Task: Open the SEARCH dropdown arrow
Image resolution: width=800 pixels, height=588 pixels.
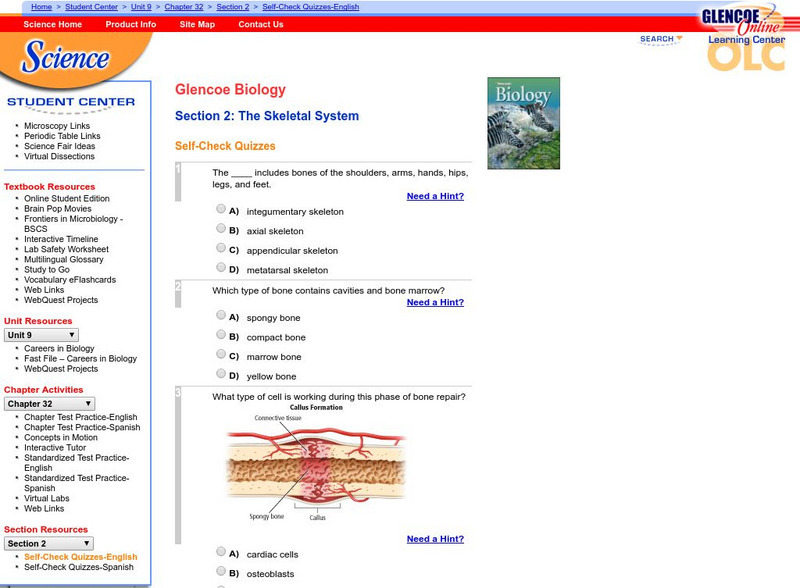Action: point(679,38)
